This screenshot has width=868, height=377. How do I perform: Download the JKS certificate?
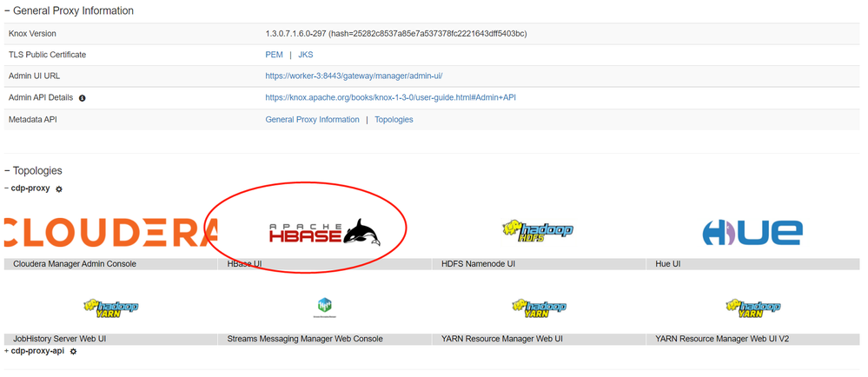tap(306, 55)
